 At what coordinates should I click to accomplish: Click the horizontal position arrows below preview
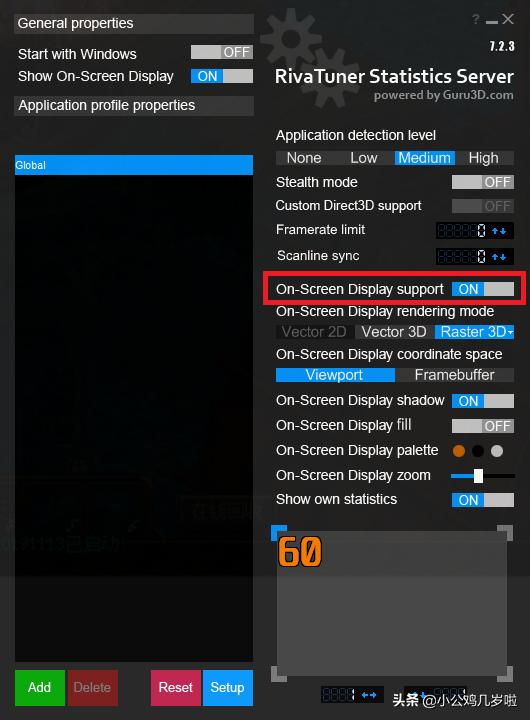[369, 695]
